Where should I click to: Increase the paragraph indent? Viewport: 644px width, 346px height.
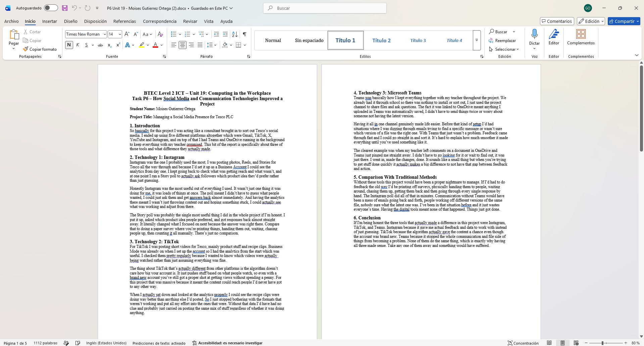[225, 34]
